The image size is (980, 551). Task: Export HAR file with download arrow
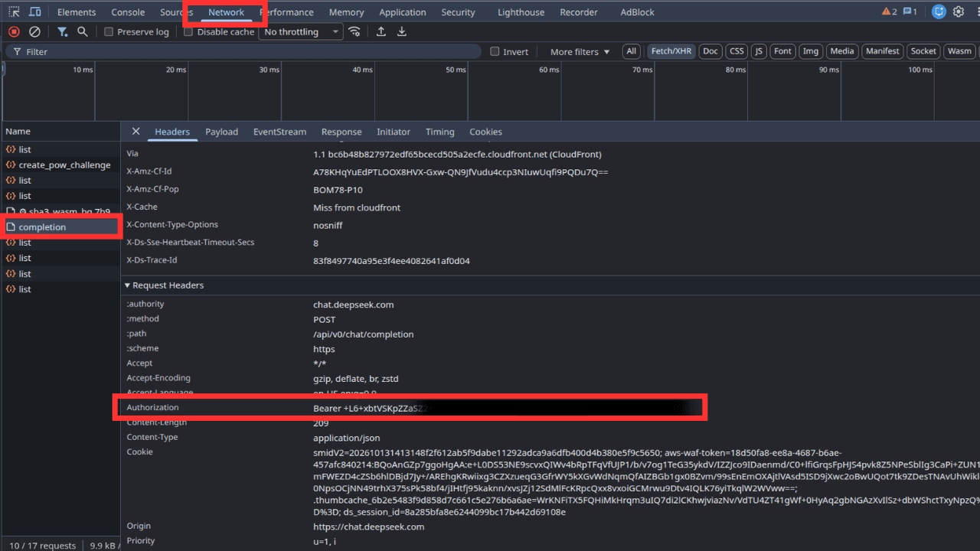402,31
